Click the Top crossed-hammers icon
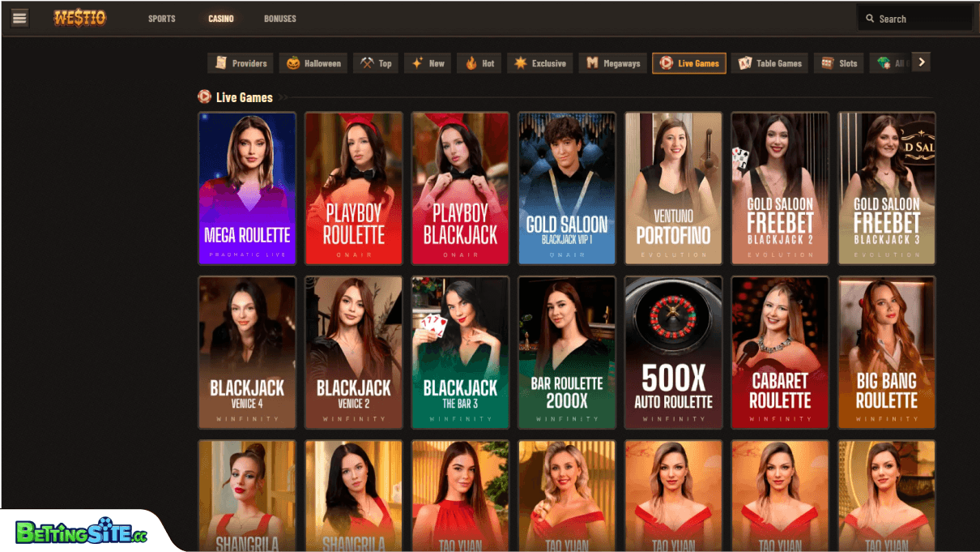980x552 pixels. pos(367,63)
